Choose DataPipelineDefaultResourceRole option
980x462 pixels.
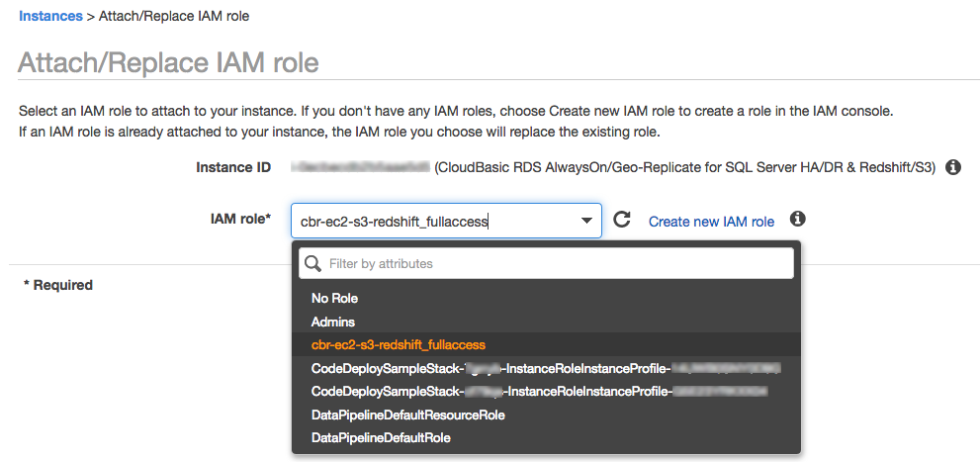coord(546,416)
